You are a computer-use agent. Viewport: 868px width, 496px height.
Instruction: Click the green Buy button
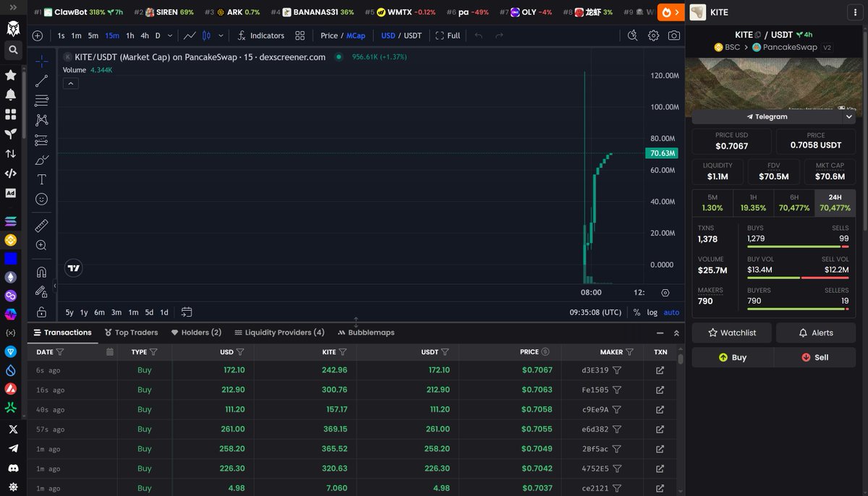coord(732,357)
